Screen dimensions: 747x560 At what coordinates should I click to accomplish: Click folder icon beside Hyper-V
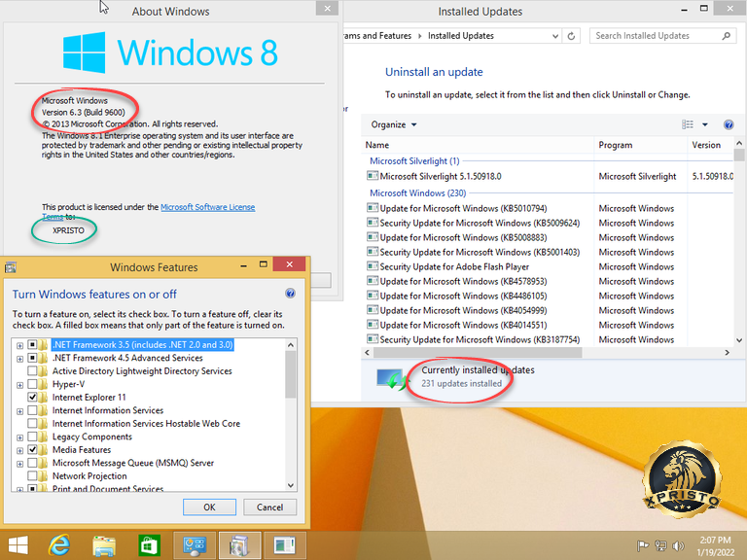[x=44, y=384]
